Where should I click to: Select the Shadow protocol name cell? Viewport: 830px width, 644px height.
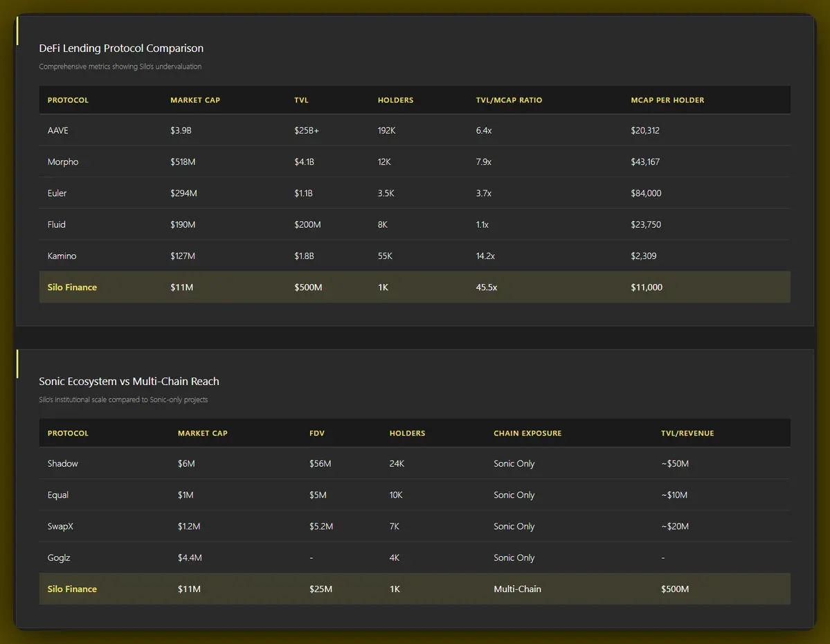62,463
